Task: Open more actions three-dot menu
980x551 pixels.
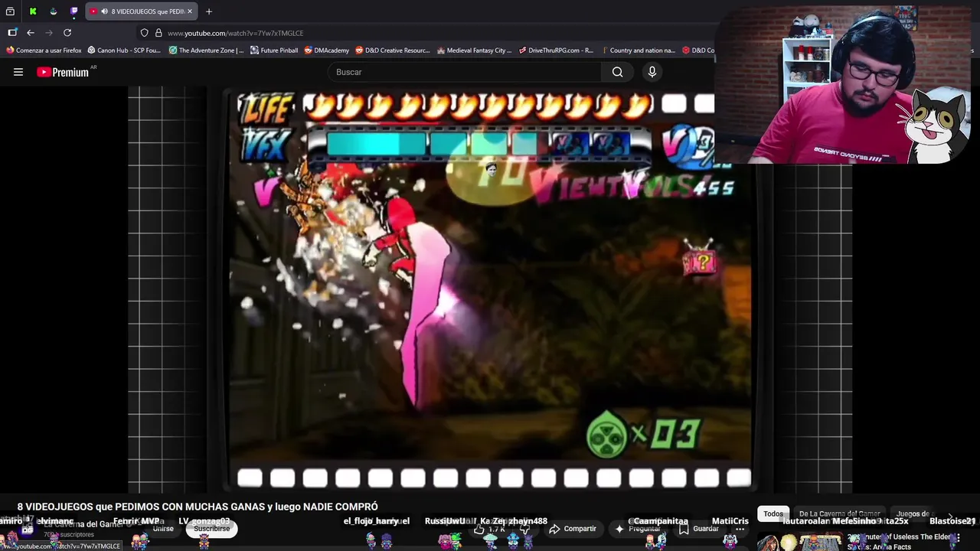Action: coord(740,529)
